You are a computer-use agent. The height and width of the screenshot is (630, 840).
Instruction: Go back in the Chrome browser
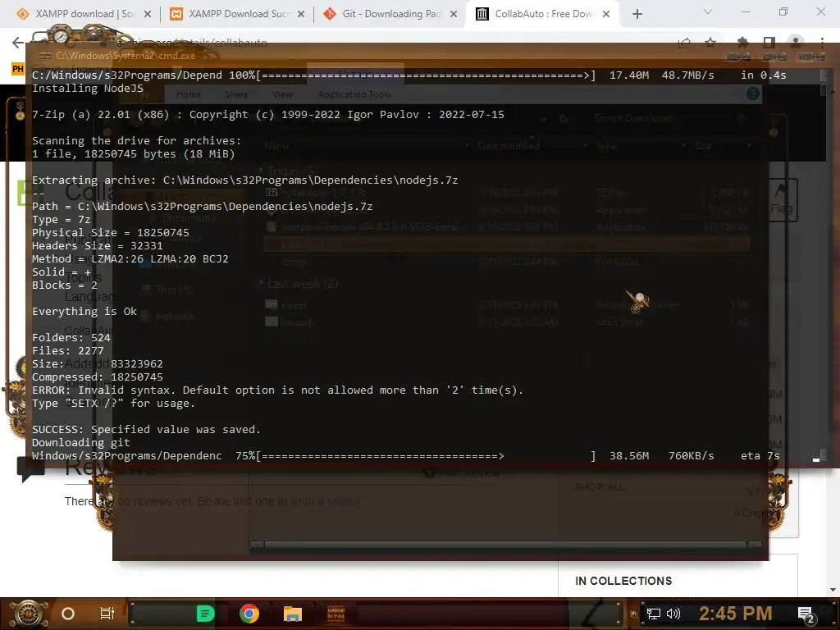click(18, 43)
